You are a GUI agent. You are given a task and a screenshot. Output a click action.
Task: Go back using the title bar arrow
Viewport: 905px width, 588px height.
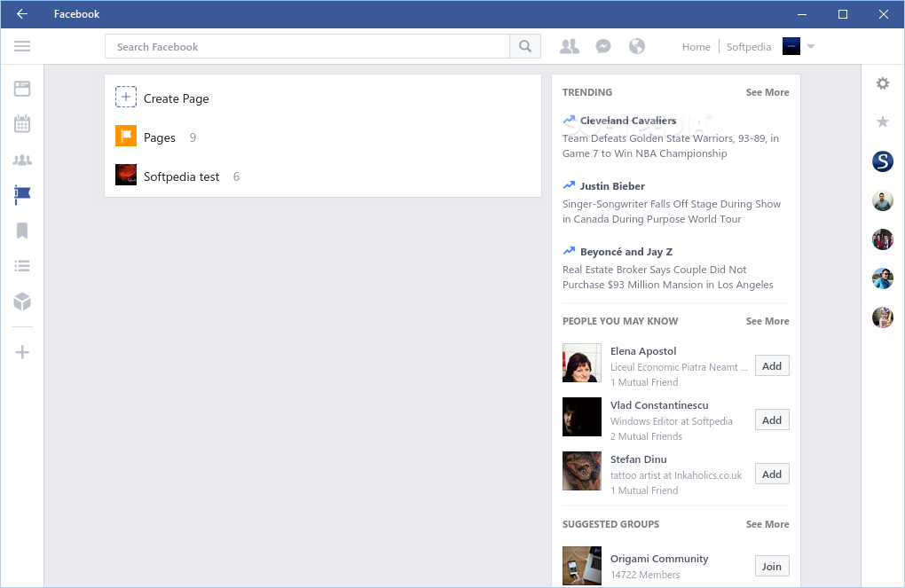[x=22, y=14]
